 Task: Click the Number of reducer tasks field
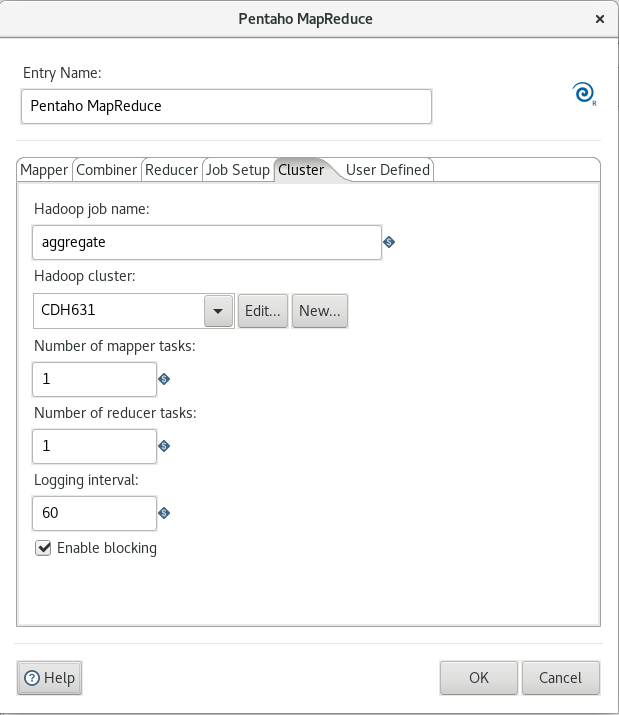[x=94, y=446]
